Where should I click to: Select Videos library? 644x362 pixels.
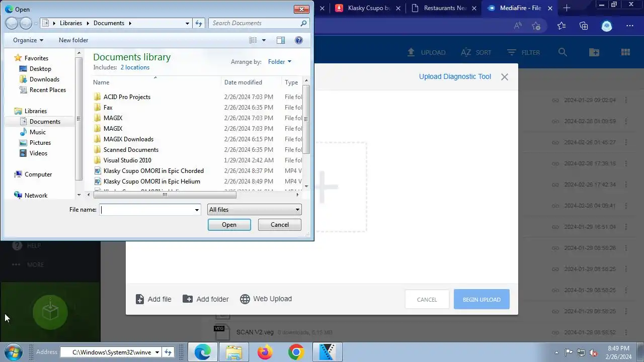pyautogui.click(x=38, y=153)
